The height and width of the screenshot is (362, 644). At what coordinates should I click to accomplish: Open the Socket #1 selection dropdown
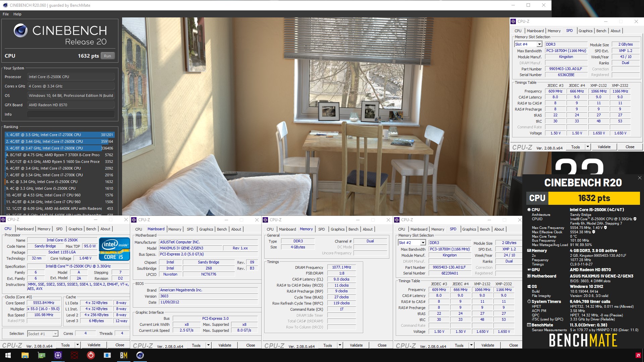pyautogui.click(x=55, y=334)
